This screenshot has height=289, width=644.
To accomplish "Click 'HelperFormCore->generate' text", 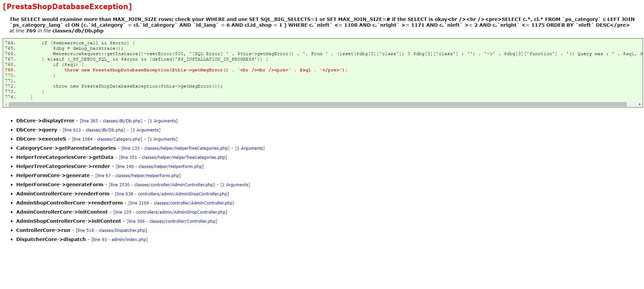I will coord(53,175).
